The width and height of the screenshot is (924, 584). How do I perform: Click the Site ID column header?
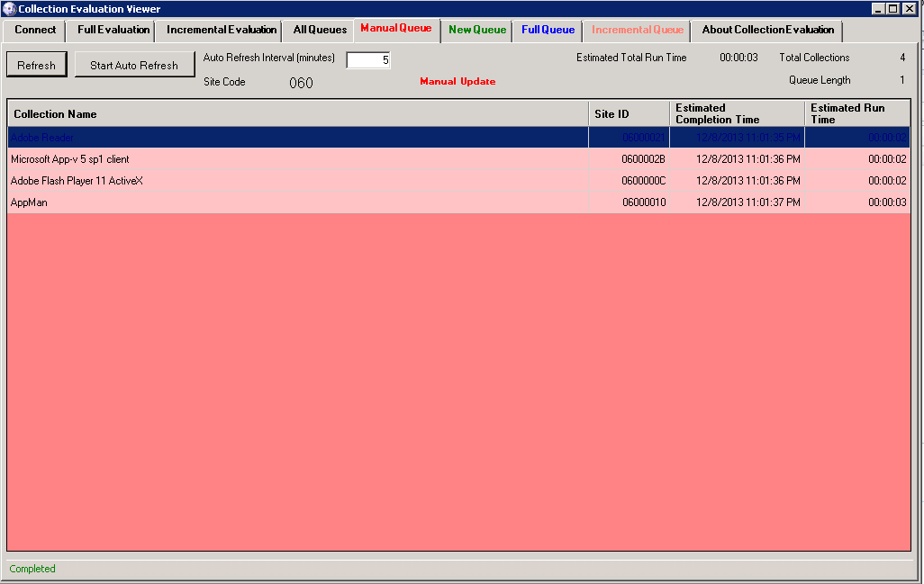pos(628,114)
